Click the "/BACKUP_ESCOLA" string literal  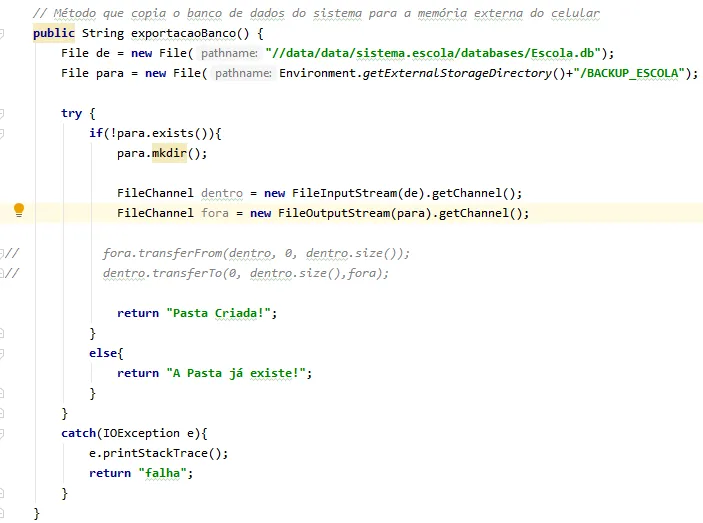[633, 73]
